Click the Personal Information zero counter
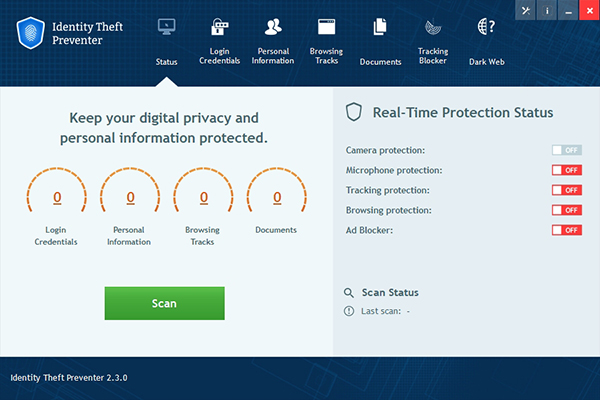 [129, 198]
